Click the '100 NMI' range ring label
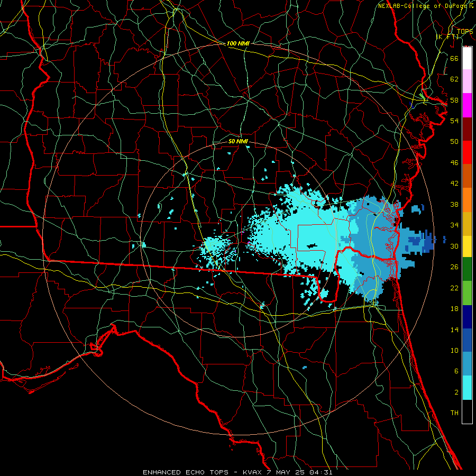This screenshot has width=476, height=476. (x=238, y=43)
